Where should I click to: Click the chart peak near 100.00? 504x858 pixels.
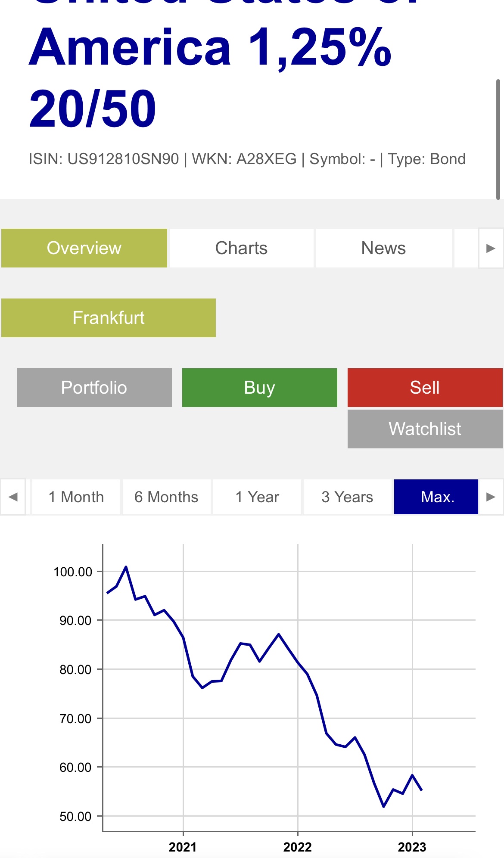(126, 567)
